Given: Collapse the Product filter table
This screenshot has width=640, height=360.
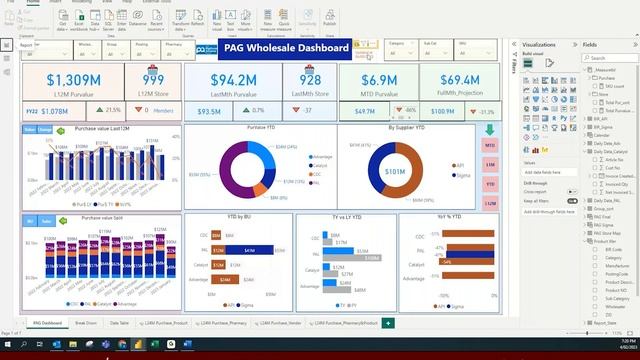Looking at the screenshot, I should click(585, 241).
